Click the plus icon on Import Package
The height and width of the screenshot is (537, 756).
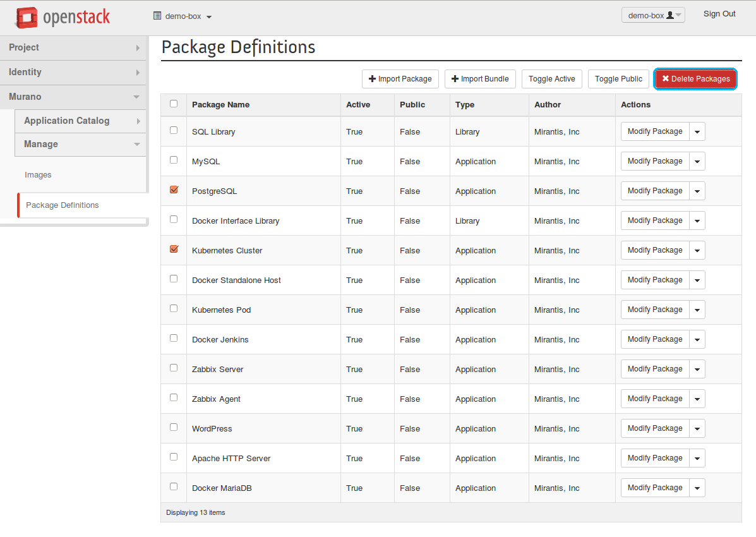tap(373, 79)
